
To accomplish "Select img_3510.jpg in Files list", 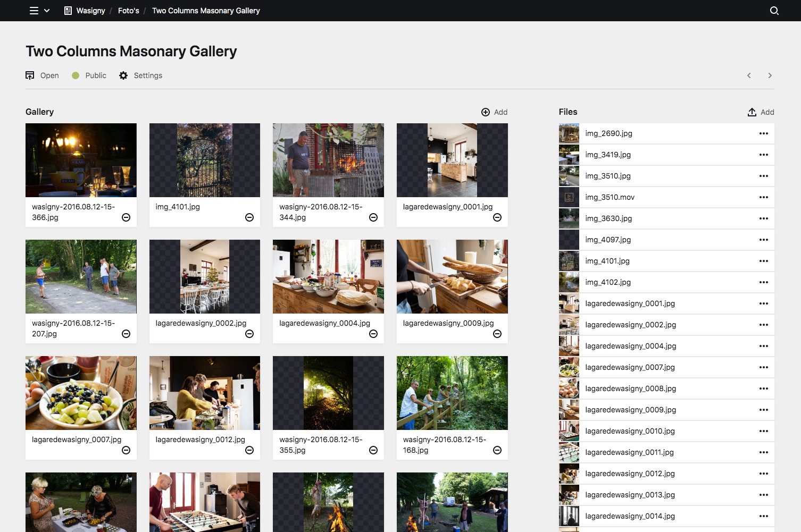I will tap(666, 176).
